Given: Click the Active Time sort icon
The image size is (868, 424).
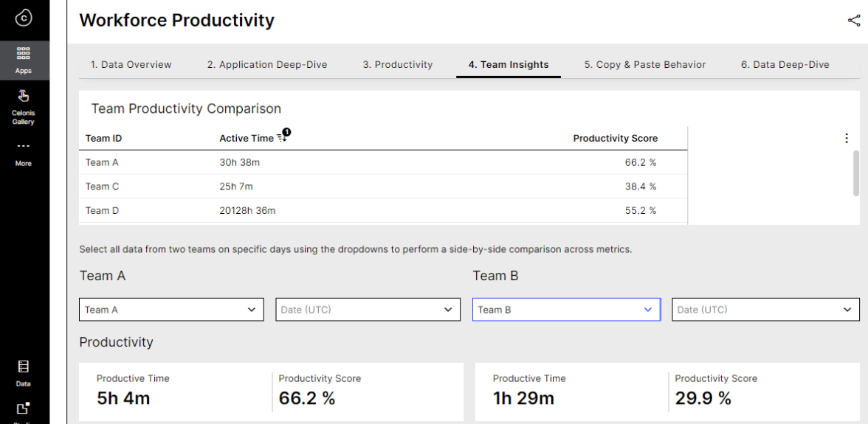Looking at the screenshot, I should click(283, 136).
